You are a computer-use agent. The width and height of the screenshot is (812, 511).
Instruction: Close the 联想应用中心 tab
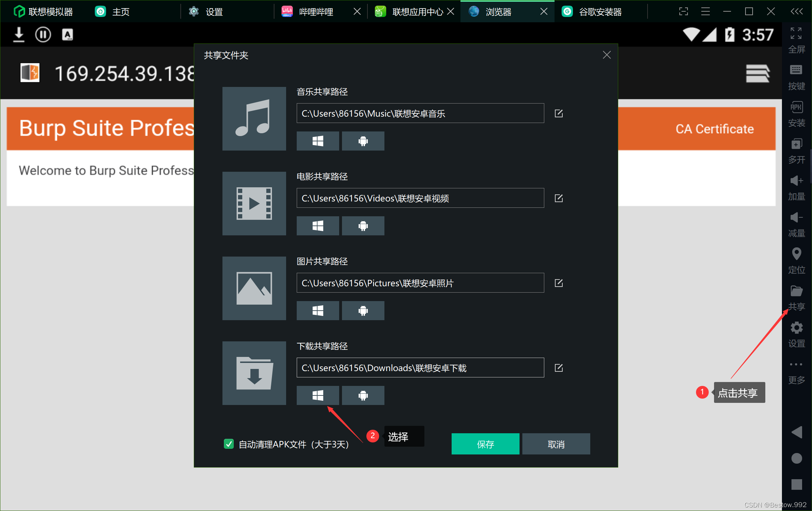tap(451, 12)
